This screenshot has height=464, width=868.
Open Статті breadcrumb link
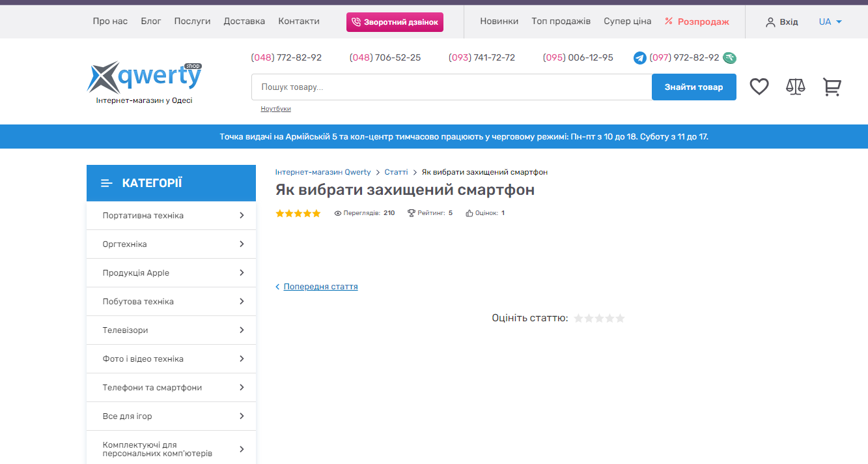396,172
